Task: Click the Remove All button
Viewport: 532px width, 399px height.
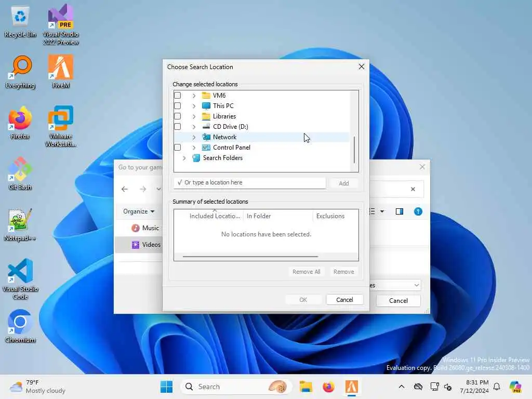Action: 307,272
